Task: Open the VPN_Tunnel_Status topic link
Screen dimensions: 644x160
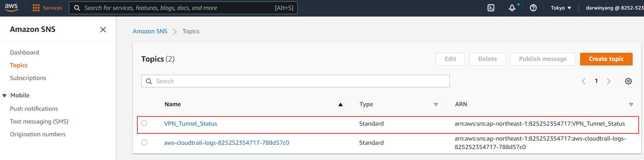Action: pyautogui.click(x=190, y=124)
